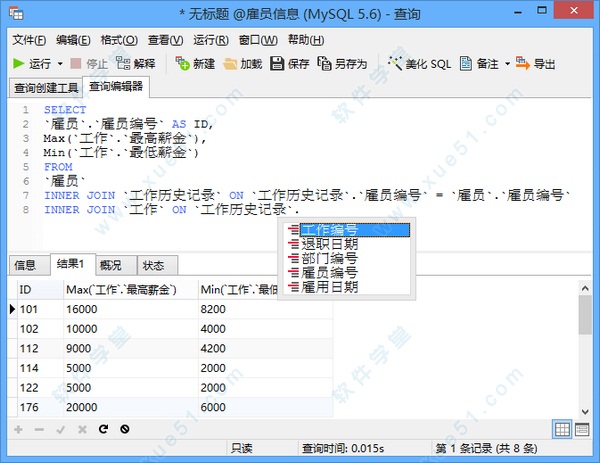The image size is (600, 463).
Task: Select cell with value 16000
Action: (x=130, y=309)
